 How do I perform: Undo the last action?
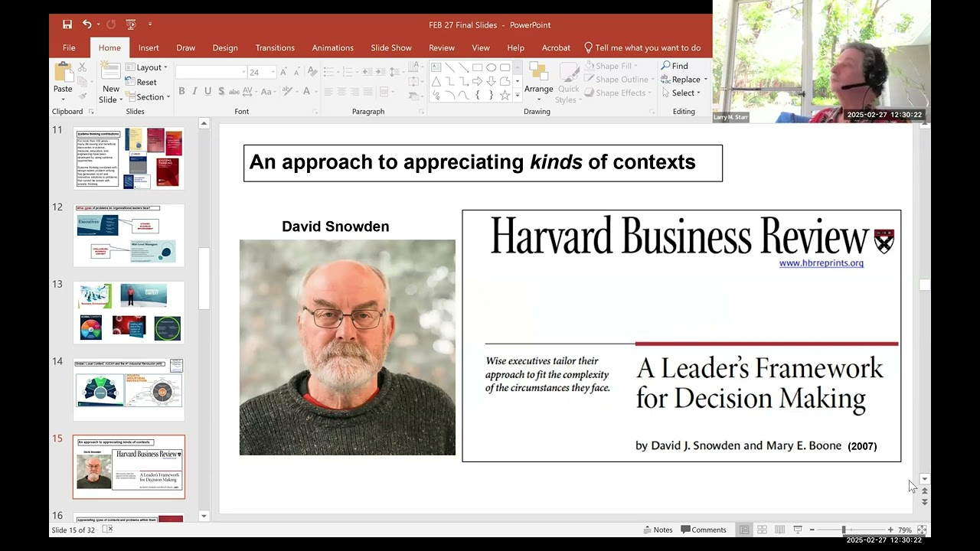[87, 24]
